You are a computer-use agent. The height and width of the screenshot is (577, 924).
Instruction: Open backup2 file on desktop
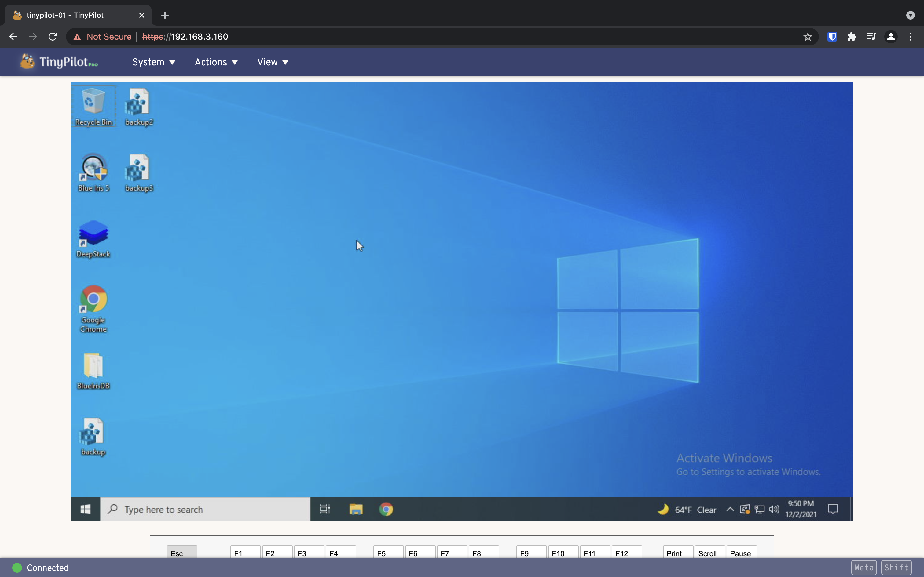click(138, 103)
